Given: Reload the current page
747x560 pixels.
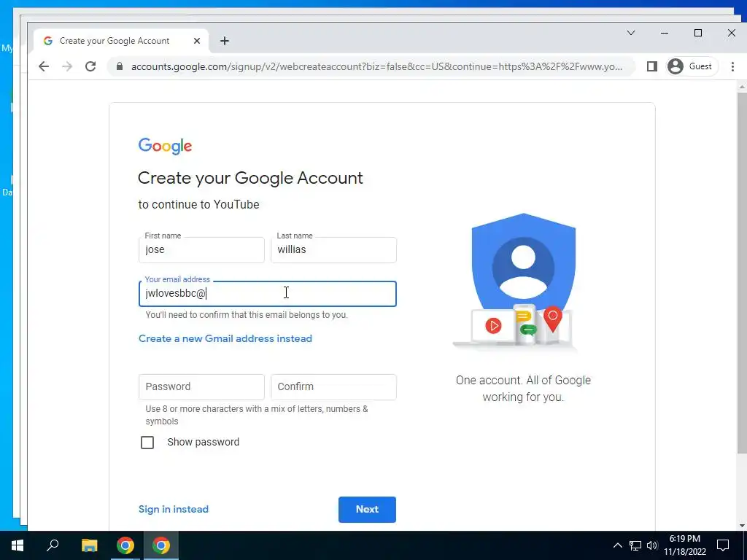Looking at the screenshot, I should [x=90, y=66].
